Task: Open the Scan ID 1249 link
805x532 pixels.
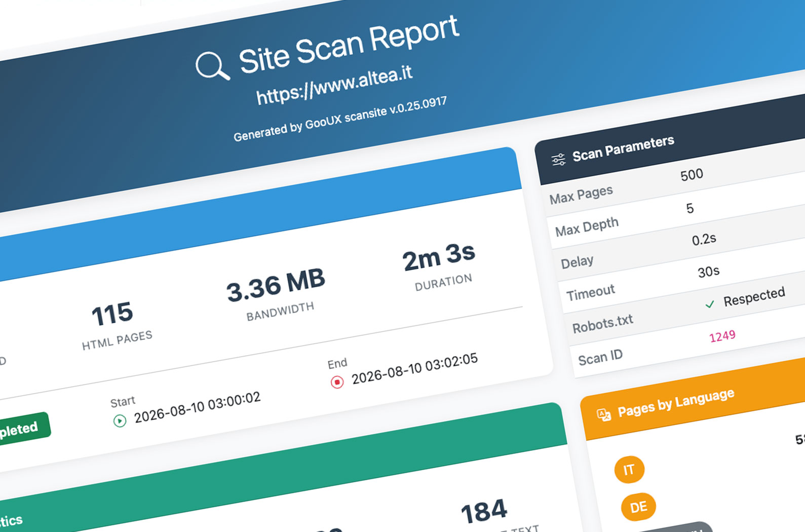Action: click(722, 336)
